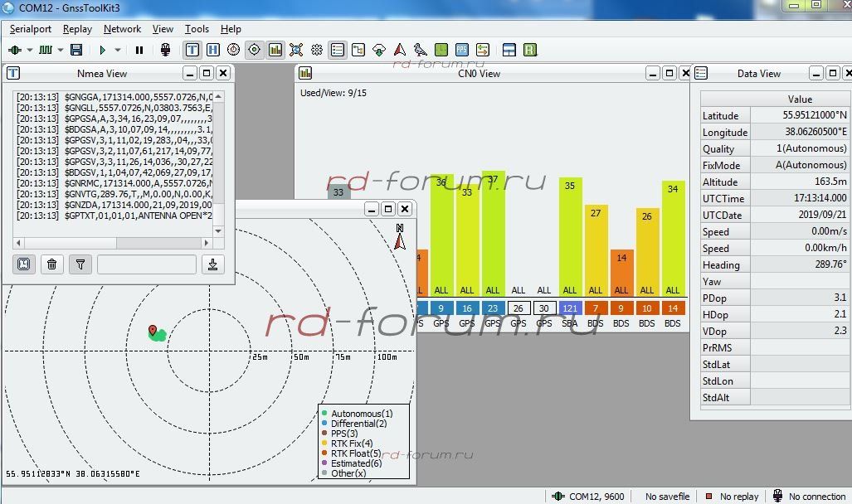Click the No connection status indicator
Image resolution: width=852 pixels, height=504 pixels.
tap(809, 496)
